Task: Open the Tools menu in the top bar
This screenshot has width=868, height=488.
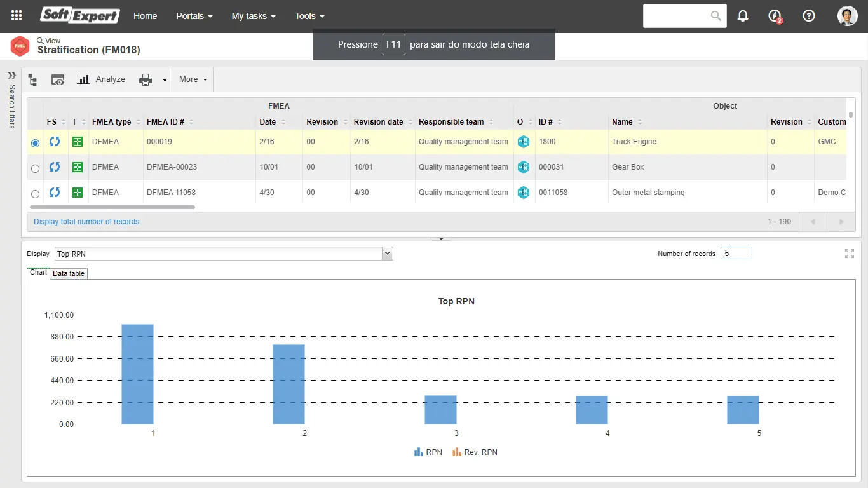Action: coord(309,16)
